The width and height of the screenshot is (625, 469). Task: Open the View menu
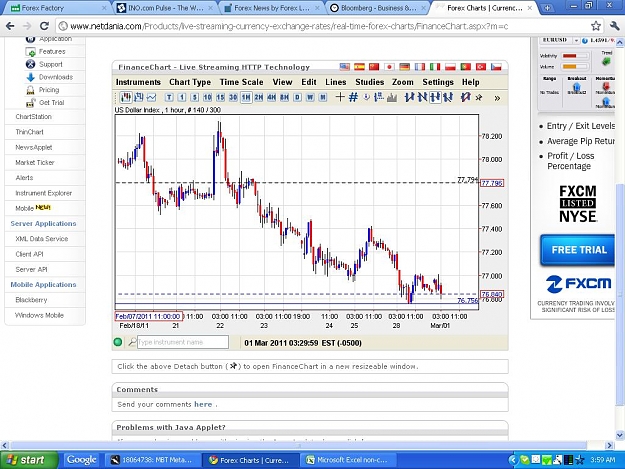[282, 82]
